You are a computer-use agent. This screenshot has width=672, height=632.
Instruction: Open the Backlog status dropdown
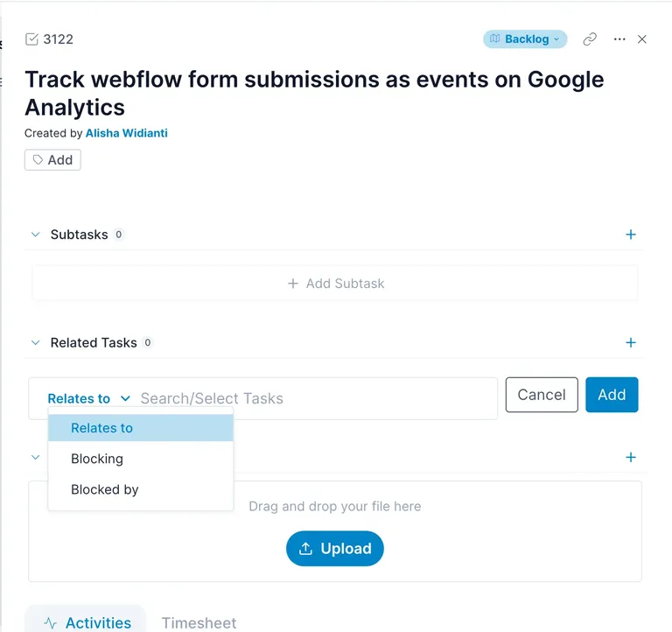pyautogui.click(x=525, y=39)
